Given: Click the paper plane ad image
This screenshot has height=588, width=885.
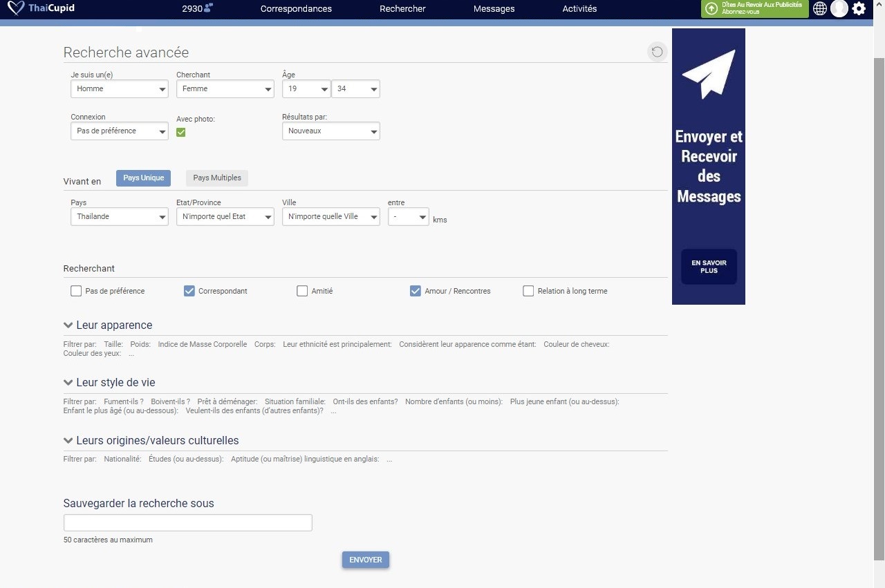Looking at the screenshot, I should click(x=708, y=74).
